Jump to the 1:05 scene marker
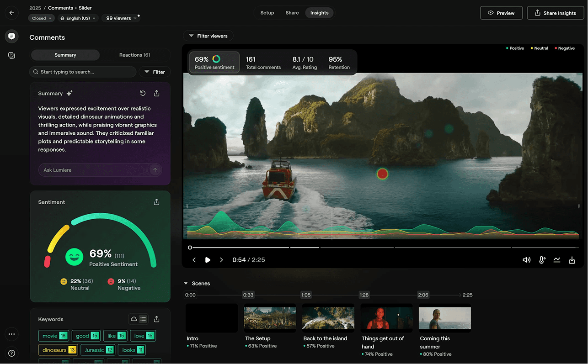Viewport: 588px width, 364px height. (306, 295)
